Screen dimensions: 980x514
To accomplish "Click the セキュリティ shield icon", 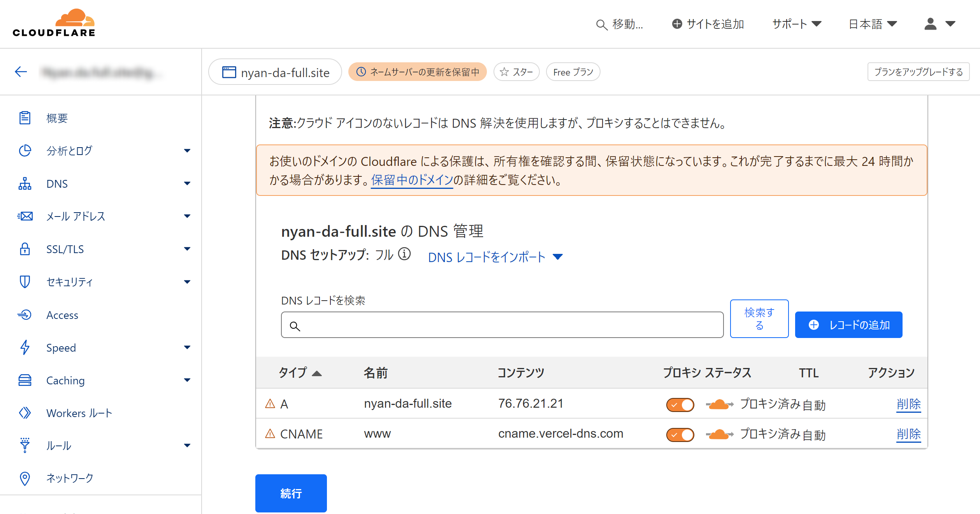I will [x=25, y=282].
